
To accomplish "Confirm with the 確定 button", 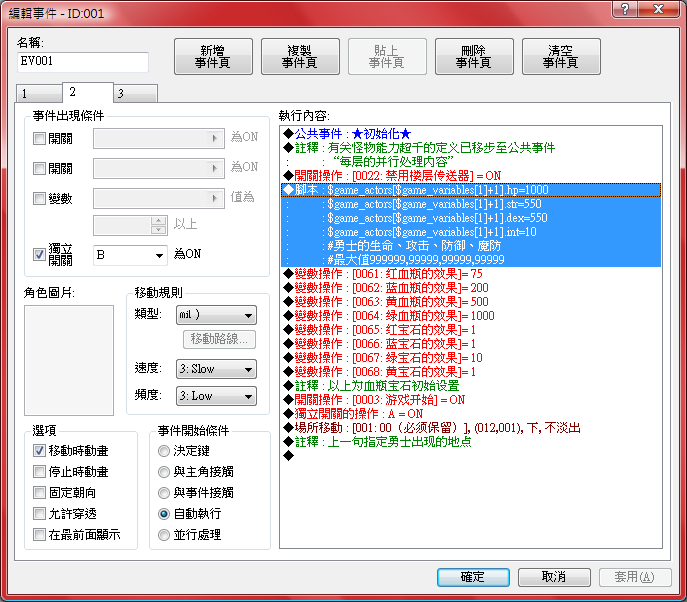I will tap(473, 577).
